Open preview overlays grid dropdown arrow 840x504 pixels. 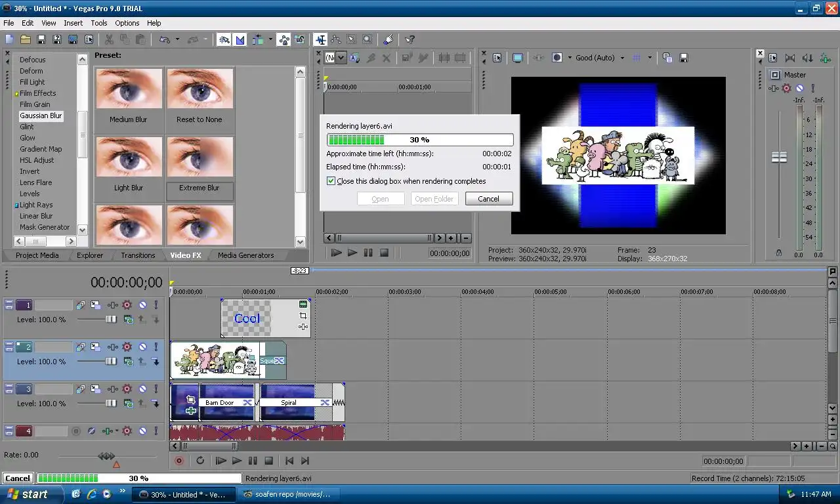coord(650,58)
